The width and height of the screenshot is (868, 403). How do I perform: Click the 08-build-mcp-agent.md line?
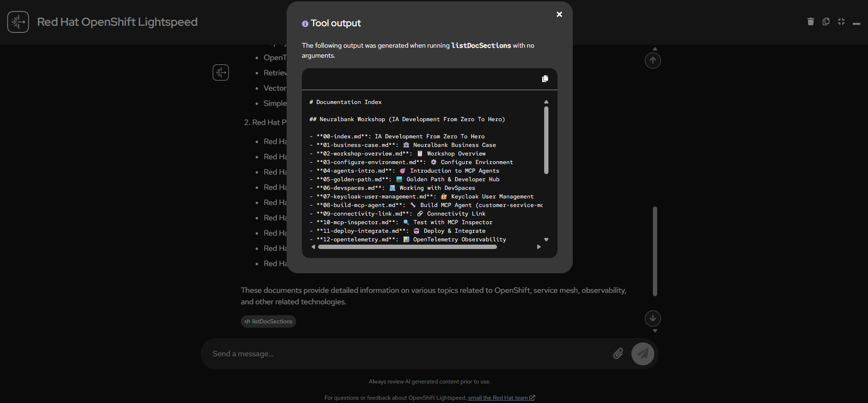[x=426, y=205]
